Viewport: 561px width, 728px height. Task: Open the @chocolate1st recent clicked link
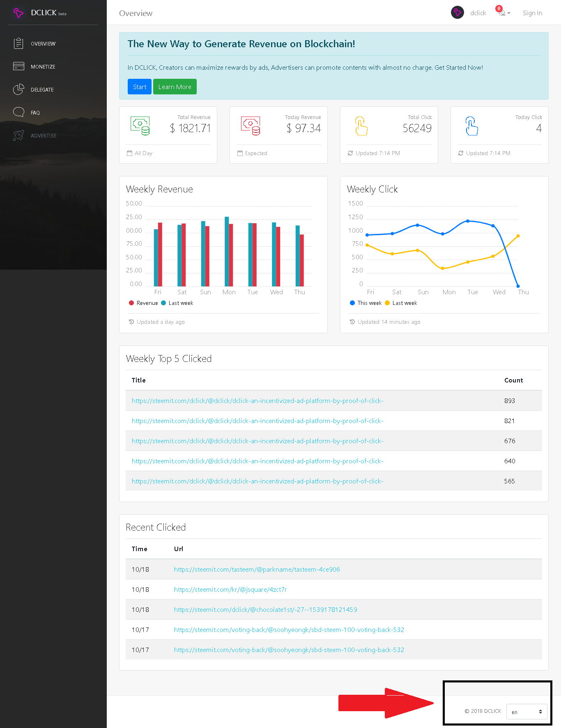[266, 609]
